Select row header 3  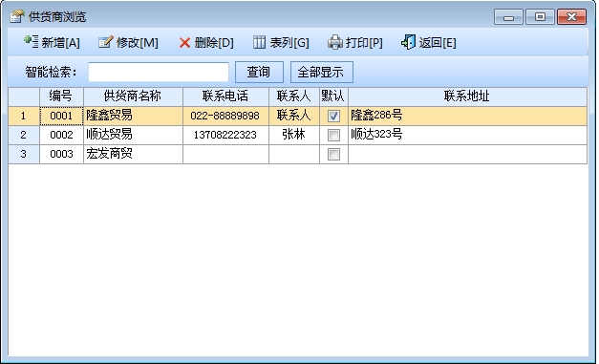24,154
